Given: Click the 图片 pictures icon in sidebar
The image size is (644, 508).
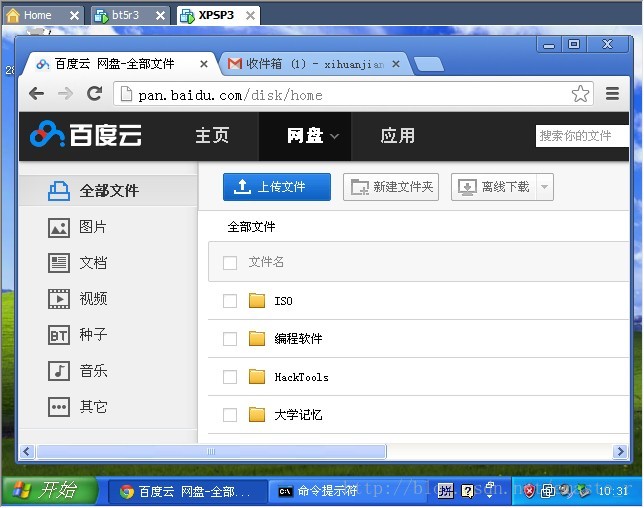Looking at the screenshot, I should [59, 228].
